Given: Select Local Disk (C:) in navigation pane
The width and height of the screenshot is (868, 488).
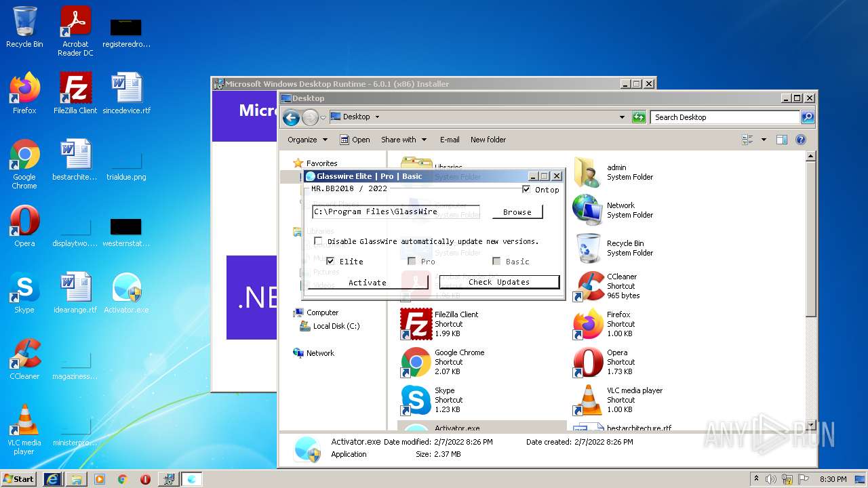Looking at the screenshot, I should click(x=336, y=326).
